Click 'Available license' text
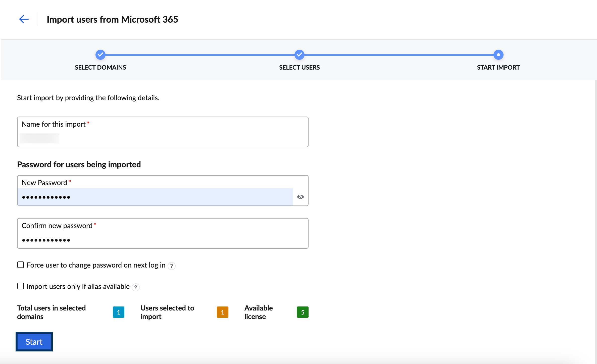The height and width of the screenshot is (364, 597). coord(259,312)
